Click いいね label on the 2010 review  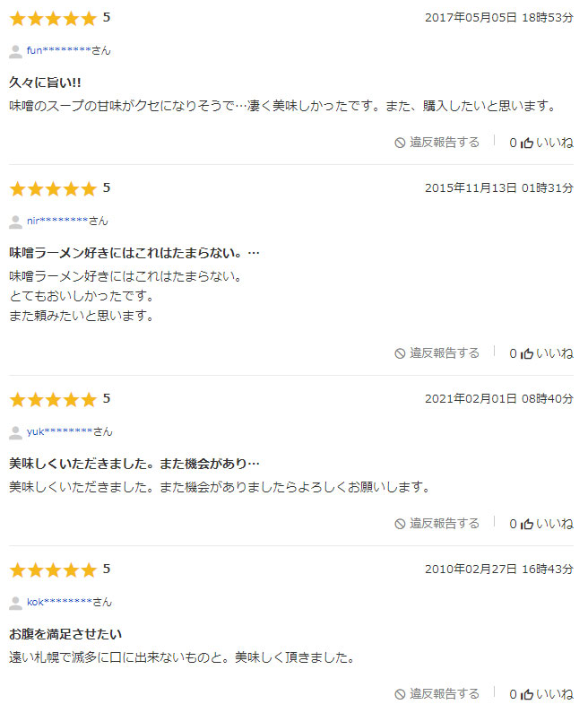coord(555,694)
